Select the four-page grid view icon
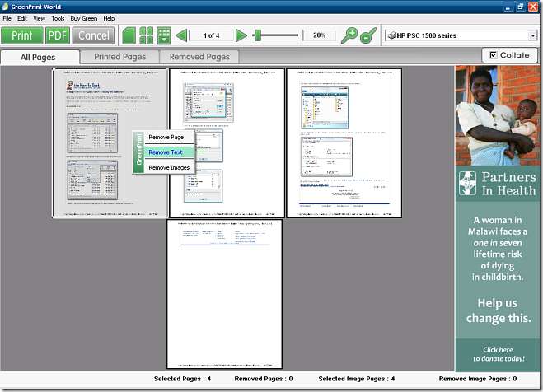543x392 pixels. coord(147,35)
